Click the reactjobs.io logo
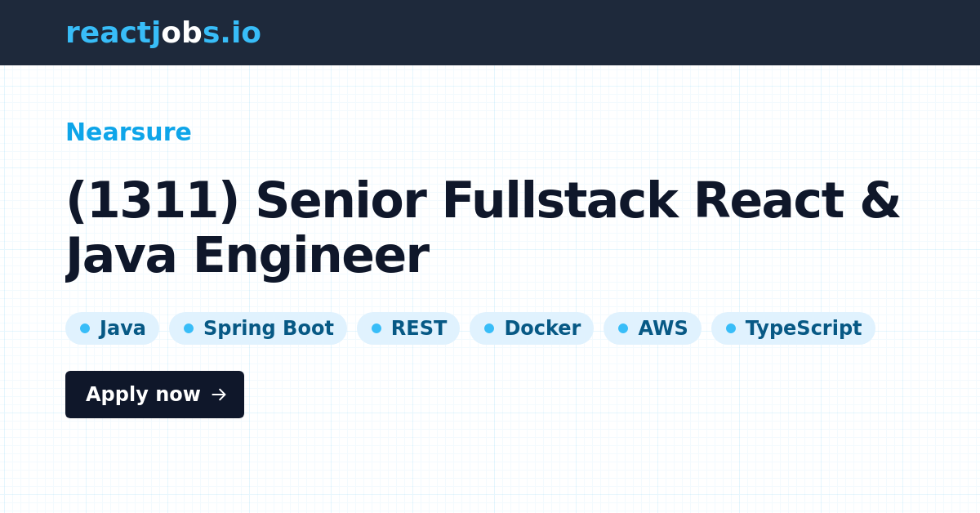Viewport: 980px width, 513px height. 163,33
